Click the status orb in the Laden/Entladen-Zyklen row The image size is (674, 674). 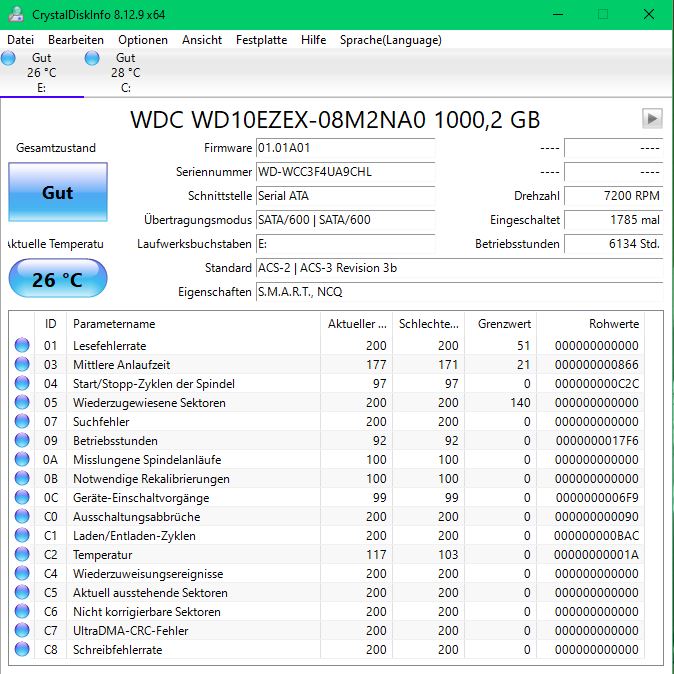pyautogui.click(x=22, y=535)
